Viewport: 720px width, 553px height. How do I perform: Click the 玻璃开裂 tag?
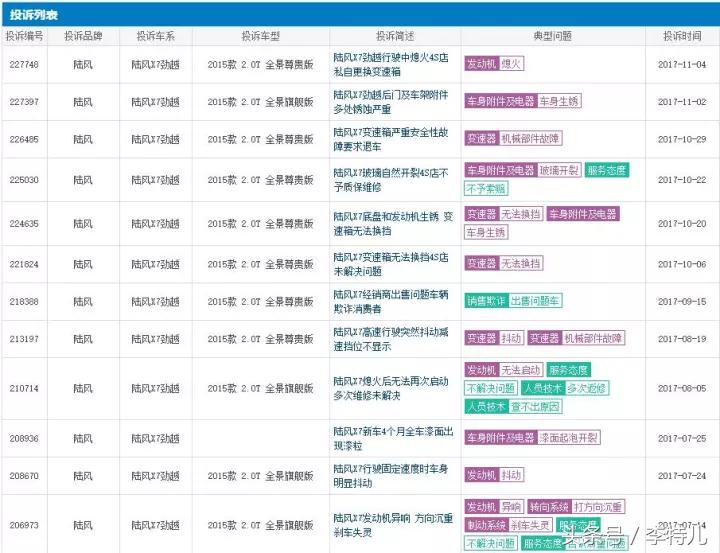click(x=559, y=170)
